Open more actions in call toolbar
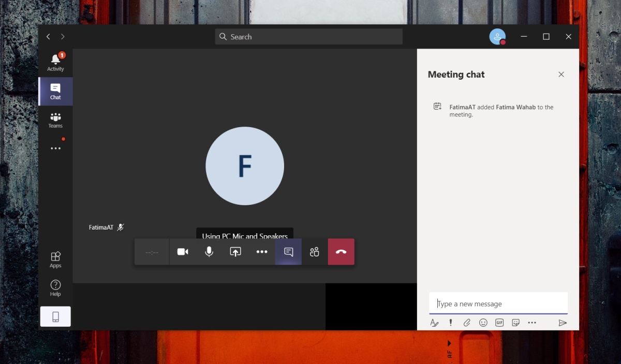621x364 pixels. pos(262,252)
